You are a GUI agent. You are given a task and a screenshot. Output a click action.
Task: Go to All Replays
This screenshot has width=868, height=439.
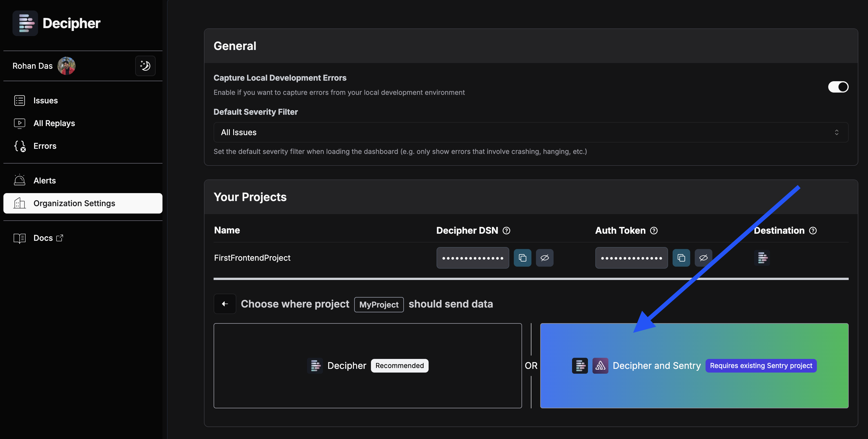point(83,123)
